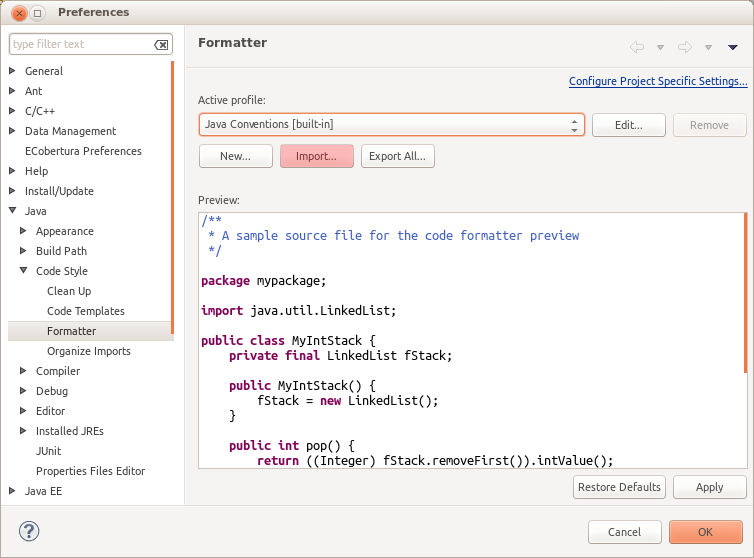Open Configure Project Specific Settings link
Image resolution: width=754 pixels, height=558 pixels.
[x=658, y=81]
